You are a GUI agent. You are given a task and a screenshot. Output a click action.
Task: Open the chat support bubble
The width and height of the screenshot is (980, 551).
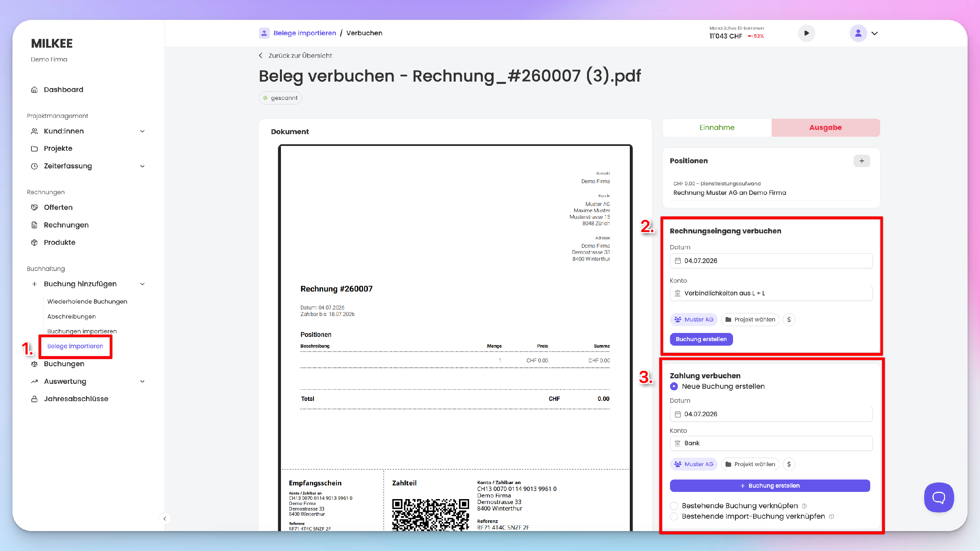point(939,497)
